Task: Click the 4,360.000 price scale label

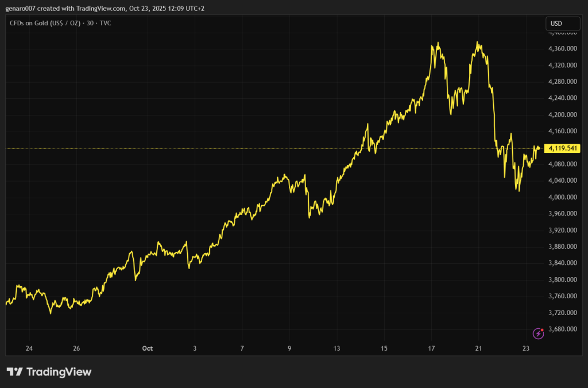Action: click(x=563, y=48)
